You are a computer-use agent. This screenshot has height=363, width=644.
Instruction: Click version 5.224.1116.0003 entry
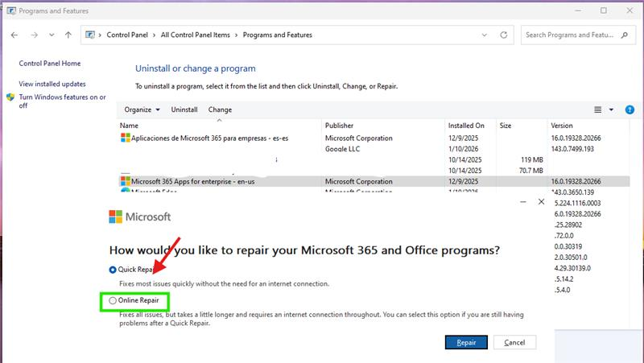click(x=577, y=203)
